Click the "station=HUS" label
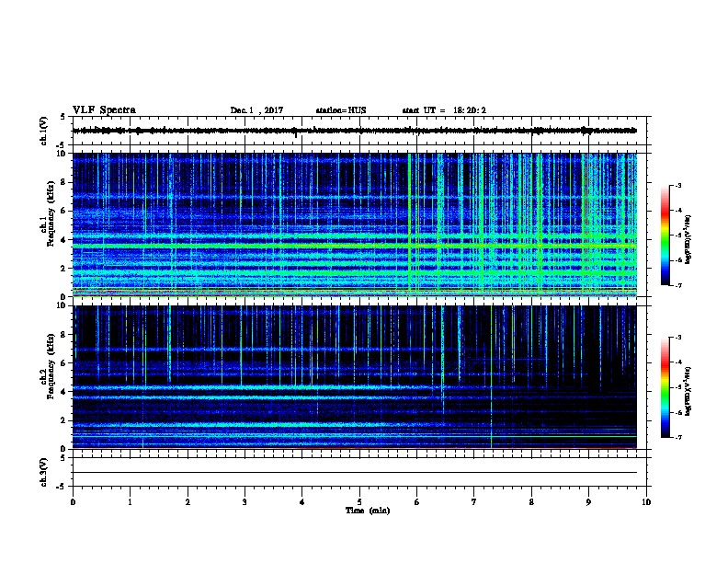 coord(341,110)
